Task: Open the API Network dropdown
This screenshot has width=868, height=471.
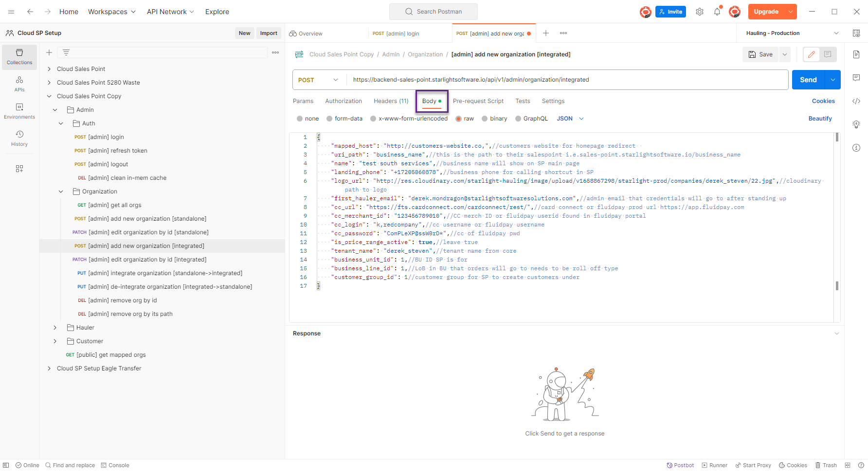Action: point(171,12)
